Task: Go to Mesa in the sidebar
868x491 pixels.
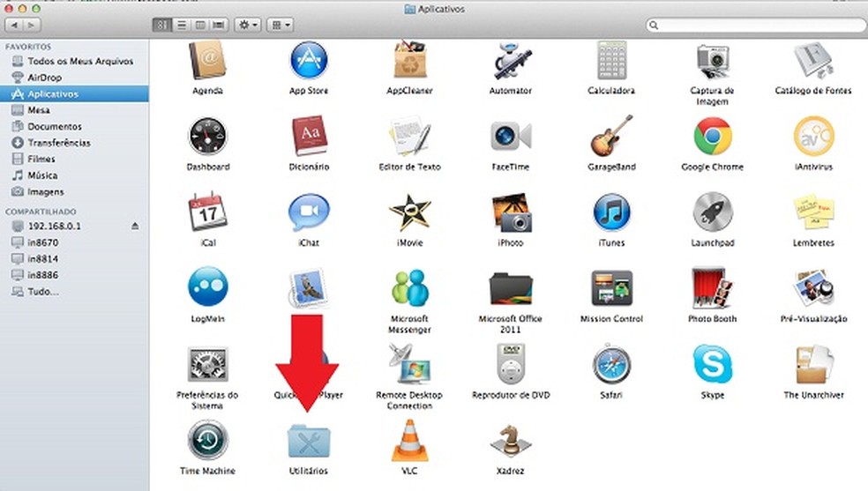Action: [74, 110]
